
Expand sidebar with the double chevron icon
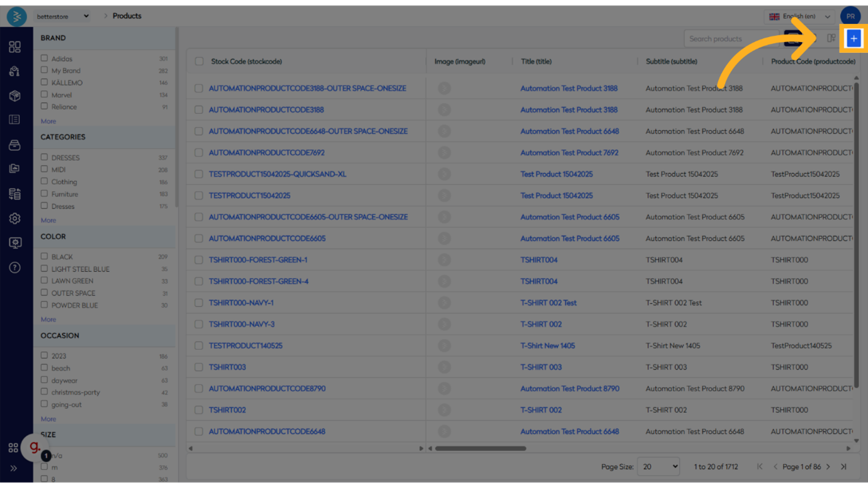13,468
